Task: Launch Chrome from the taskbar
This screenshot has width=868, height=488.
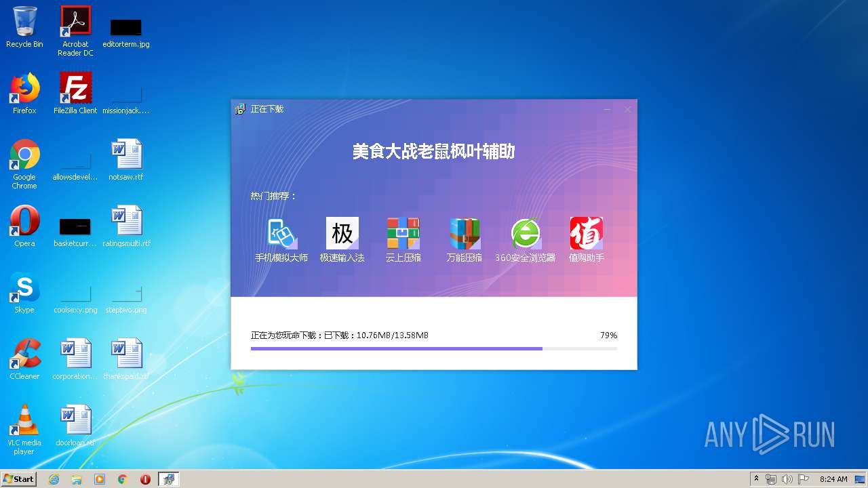Action: pos(123,479)
